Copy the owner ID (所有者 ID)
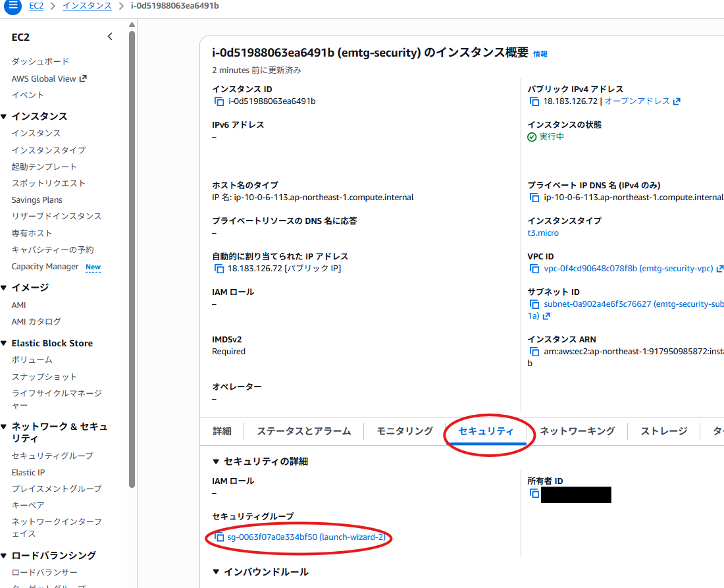 534,493
